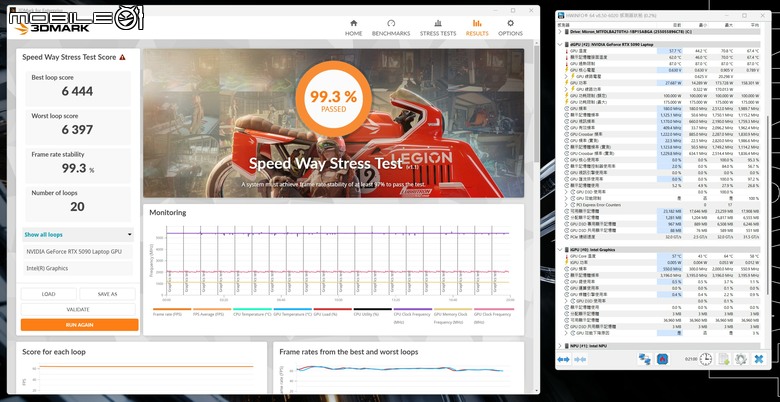This screenshot has width=780, height=402.
Task: Toggle the pink GPU Clock Frequency legend swatch
Action: click(493, 309)
